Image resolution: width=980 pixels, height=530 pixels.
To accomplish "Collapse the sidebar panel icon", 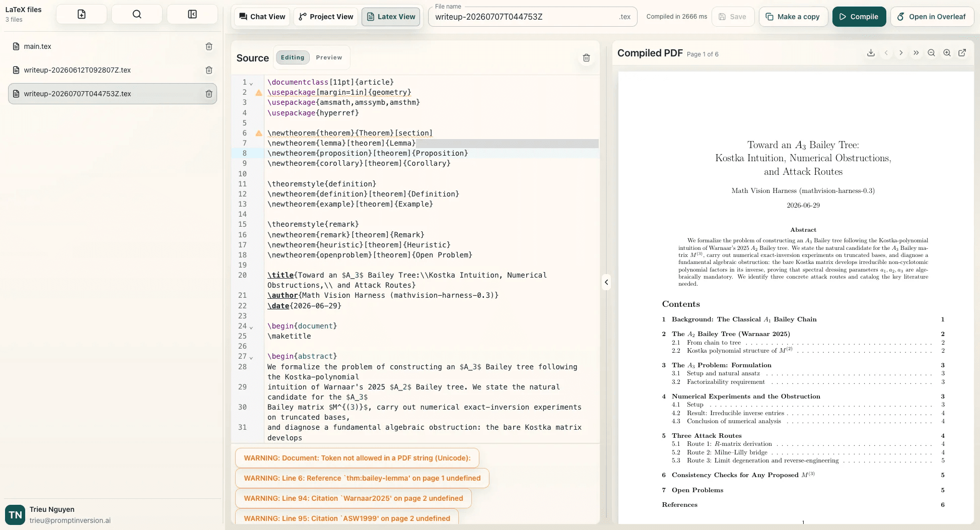I will (x=192, y=14).
